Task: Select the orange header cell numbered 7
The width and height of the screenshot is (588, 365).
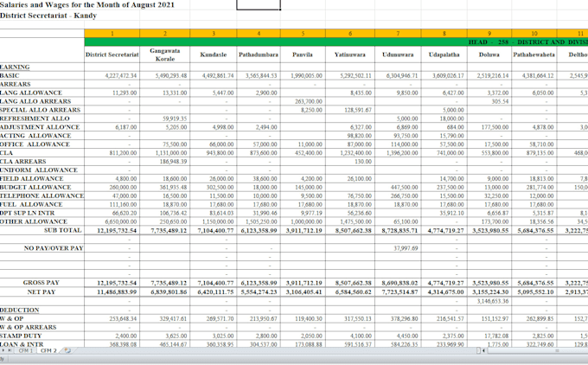Action: coord(398,34)
